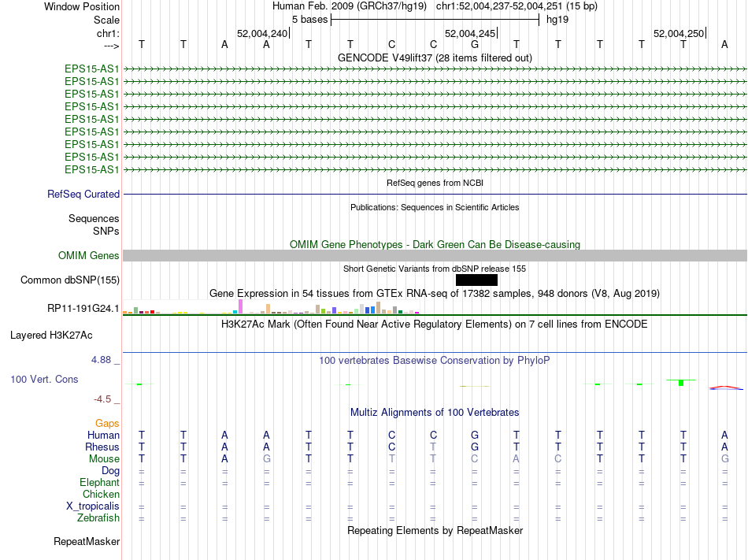Screen dimensions: 748x560
Task: Click the Zebrafish species label
Action: [x=98, y=517]
